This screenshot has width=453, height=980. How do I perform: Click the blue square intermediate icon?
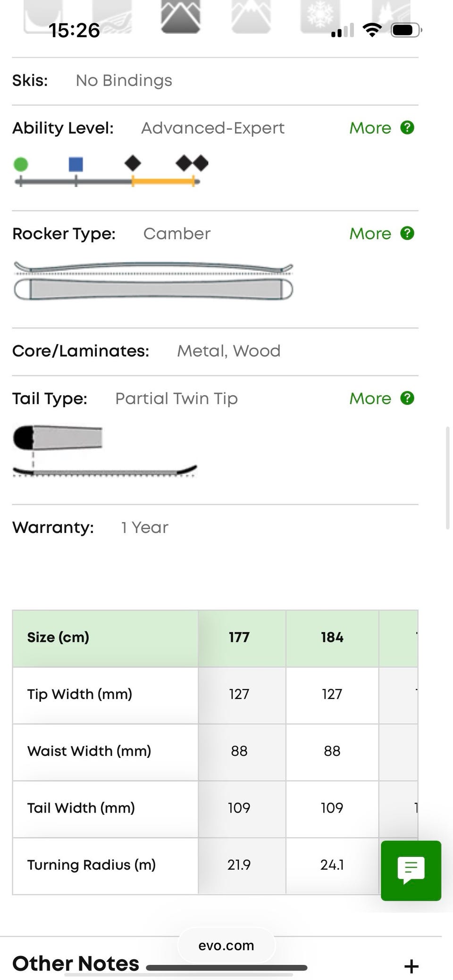point(76,164)
